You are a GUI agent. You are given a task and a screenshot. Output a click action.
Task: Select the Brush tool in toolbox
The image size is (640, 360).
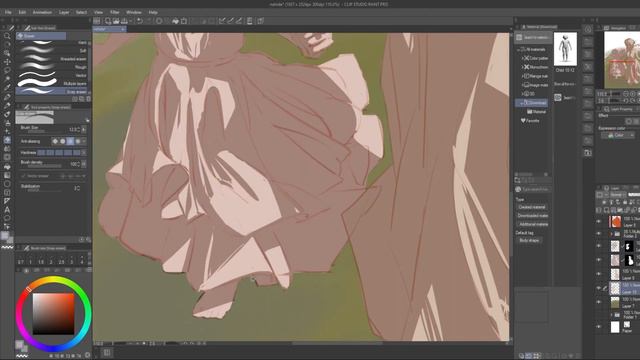point(7,114)
